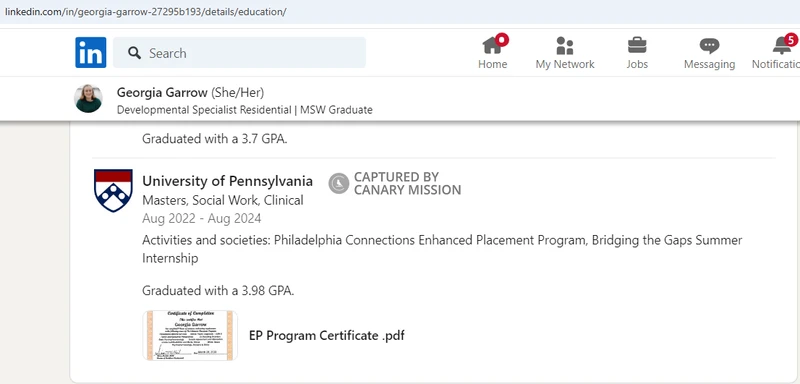Open the Georgia Garrow name link
This screenshot has width=800, height=384.
[162, 92]
